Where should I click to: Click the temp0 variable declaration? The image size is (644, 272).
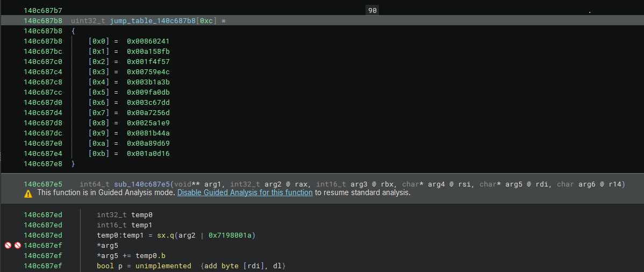click(142, 215)
